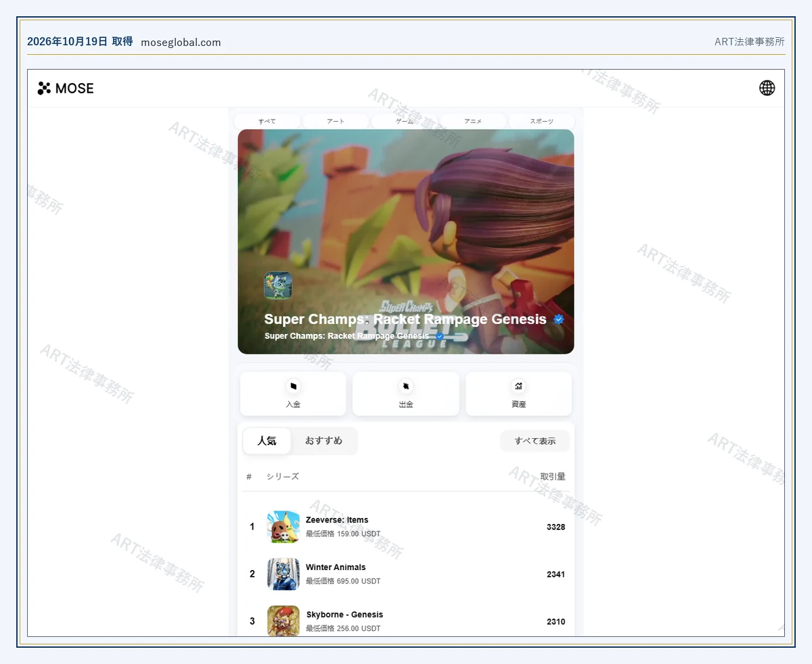This screenshot has width=812, height=664.
Task: Select the すべて category tab
Action: click(267, 121)
